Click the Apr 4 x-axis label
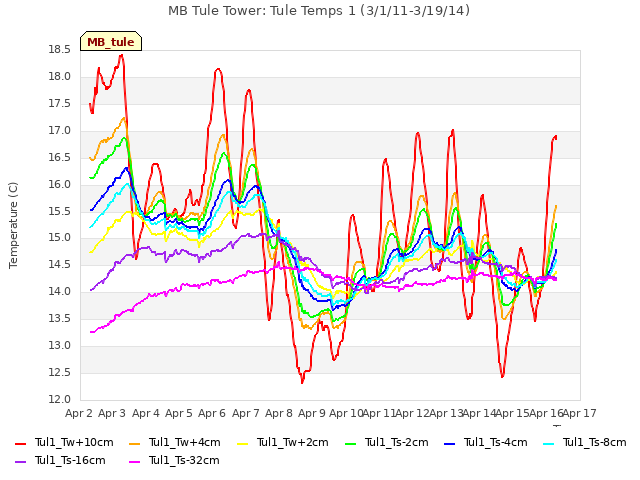This screenshot has height=480, width=640. [x=145, y=413]
